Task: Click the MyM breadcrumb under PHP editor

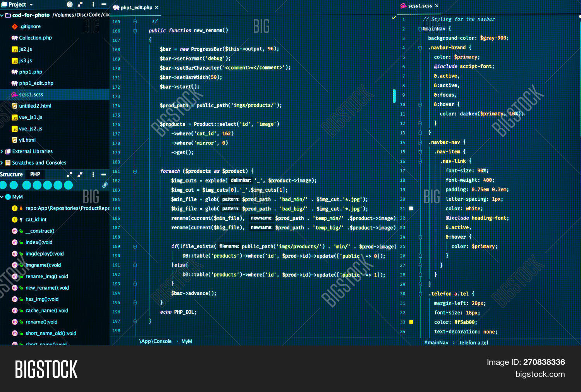Action: (187, 341)
